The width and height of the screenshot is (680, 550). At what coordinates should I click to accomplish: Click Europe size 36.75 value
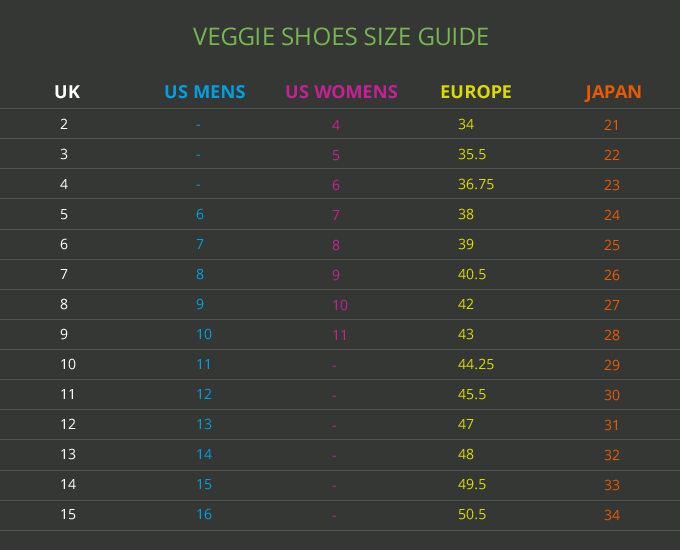pos(476,184)
